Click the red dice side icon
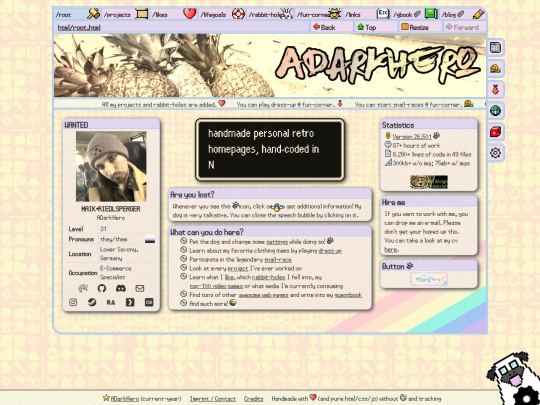Screen dimensions: 540x405 pyautogui.click(x=496, y=132)
